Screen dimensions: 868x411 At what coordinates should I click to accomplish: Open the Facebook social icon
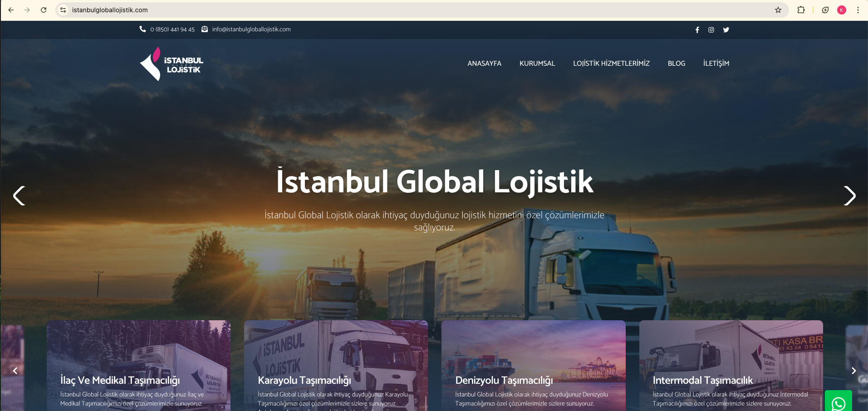[x=697, y=30]
